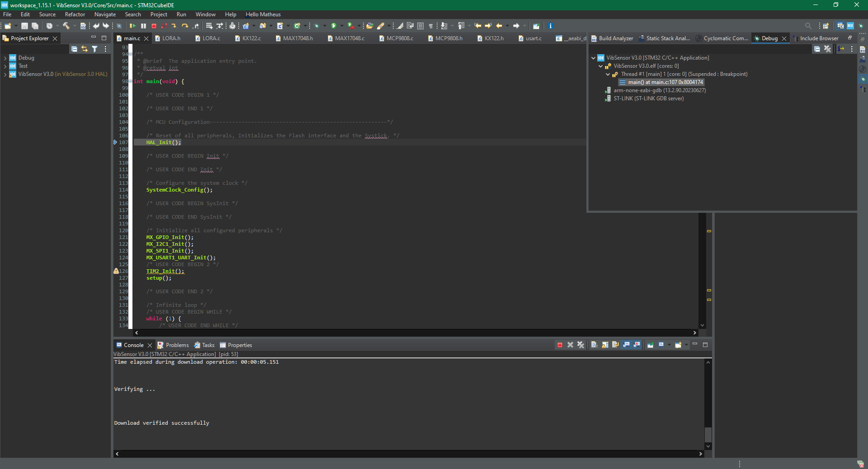Toggle Link with Editor in Project Explorer
The height and width of the screenshot is (469, 868).
(85, 49)
